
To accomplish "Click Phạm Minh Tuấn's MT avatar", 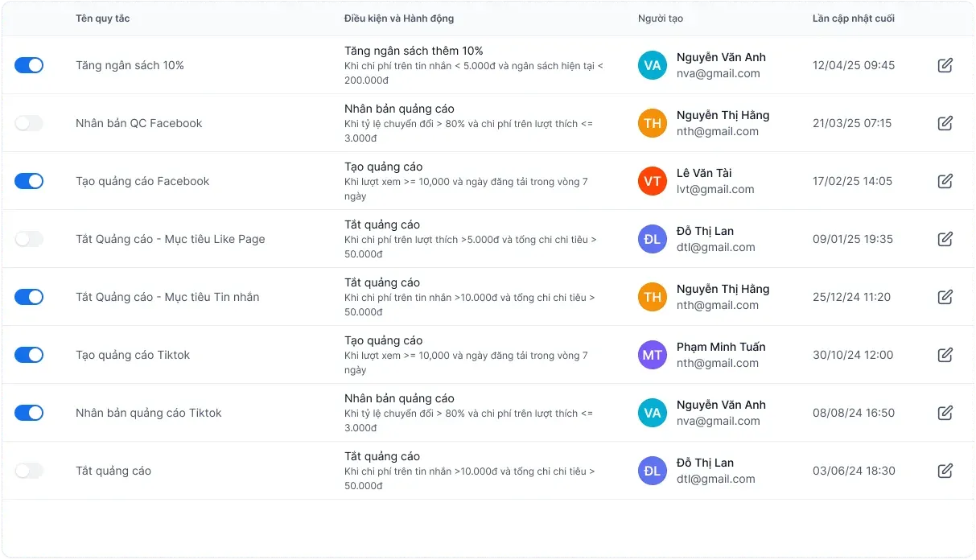I will [653, 355].
